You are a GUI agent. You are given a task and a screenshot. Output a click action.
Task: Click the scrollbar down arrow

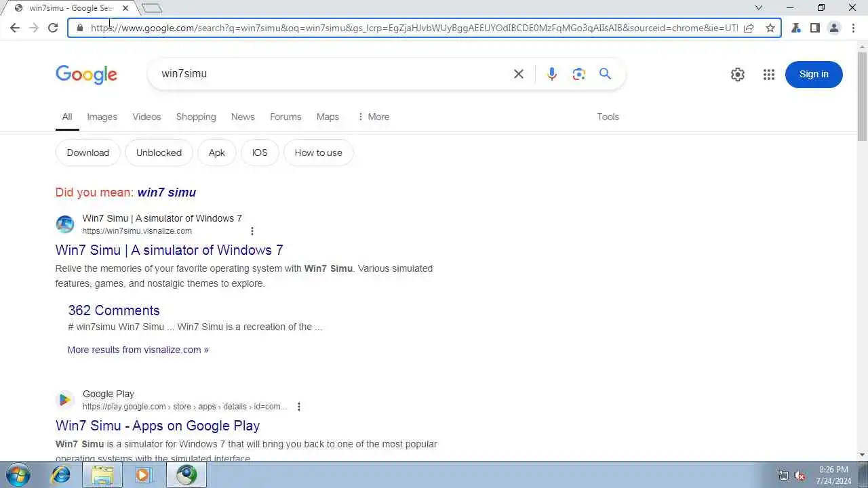[863, 455]
